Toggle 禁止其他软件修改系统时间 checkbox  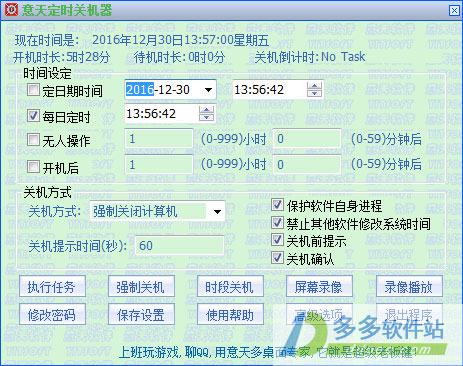tap(277, 222)
